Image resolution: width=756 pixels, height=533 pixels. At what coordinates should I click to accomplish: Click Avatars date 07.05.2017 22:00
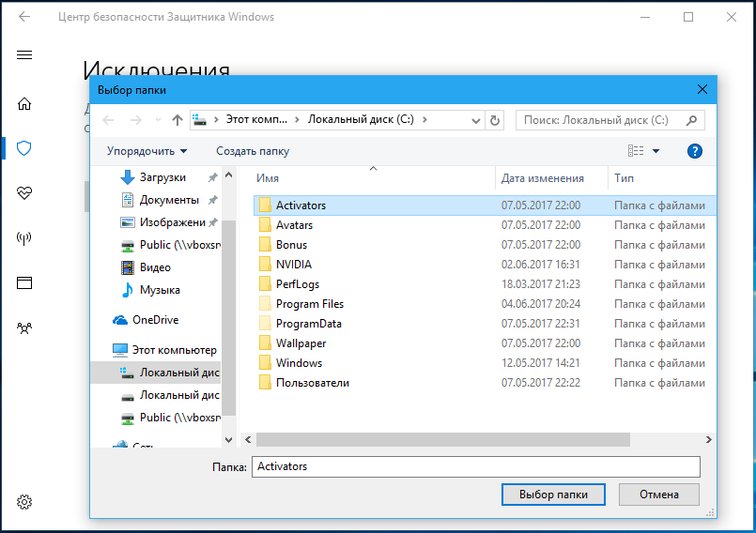[x=541, y=225]
